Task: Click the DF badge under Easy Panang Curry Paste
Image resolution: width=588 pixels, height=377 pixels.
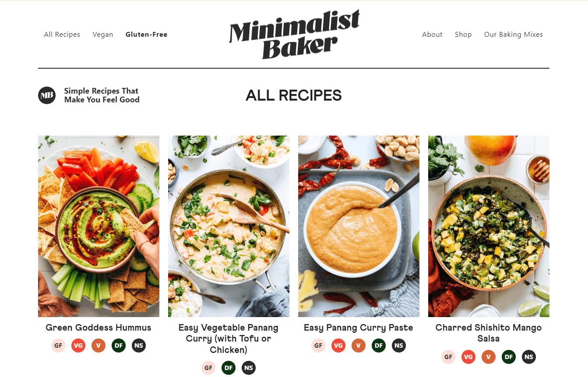Action: click(379, 346)
